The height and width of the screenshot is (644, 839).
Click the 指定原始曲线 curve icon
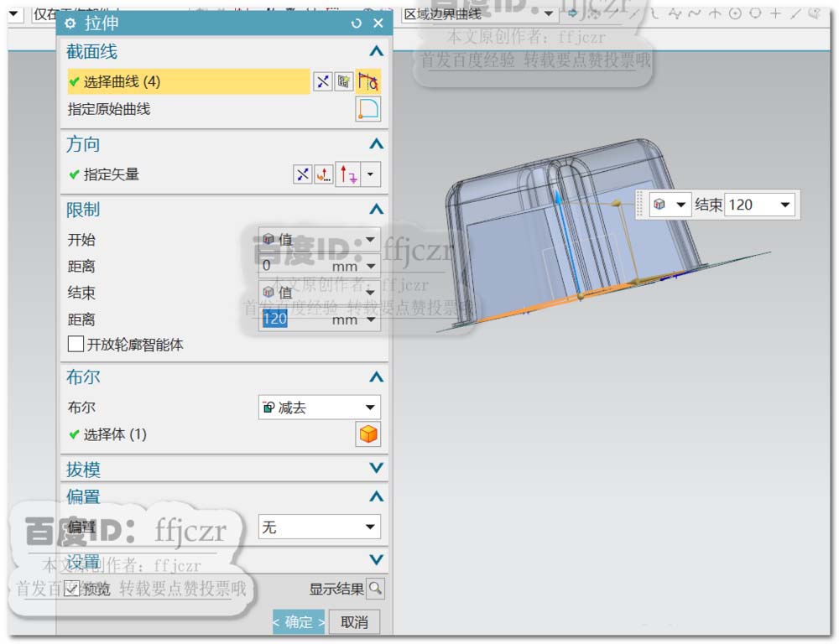[x=368, y=109]
